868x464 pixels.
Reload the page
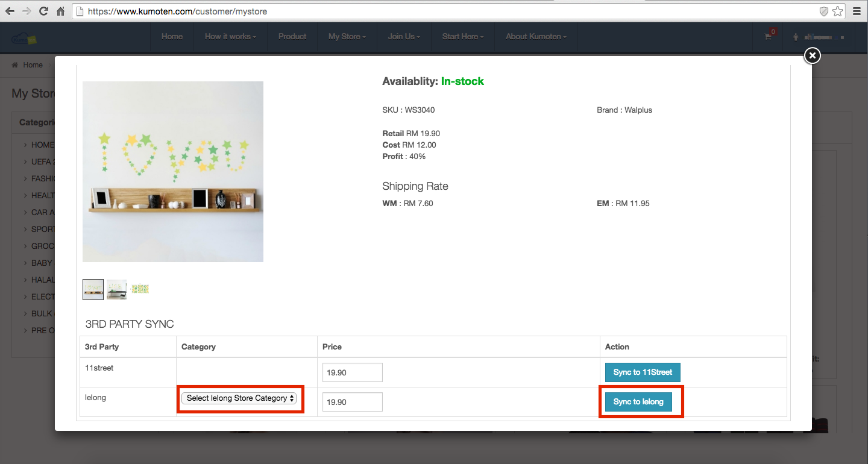point(43,11)
